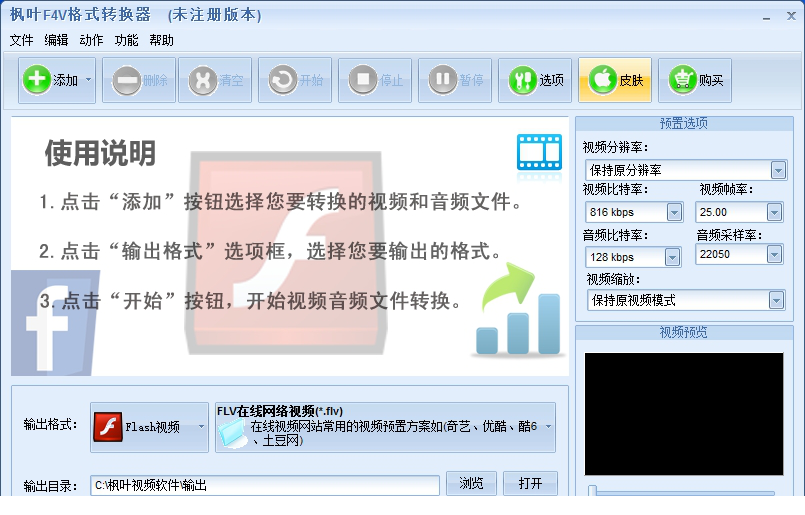Close the F4V converter window
Image resolution: width=805 pixels, height=515 pixels.
791,16
